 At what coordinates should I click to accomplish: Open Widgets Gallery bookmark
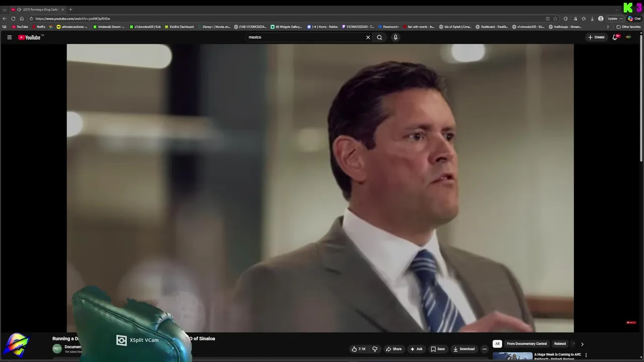[x=286, y=27]
